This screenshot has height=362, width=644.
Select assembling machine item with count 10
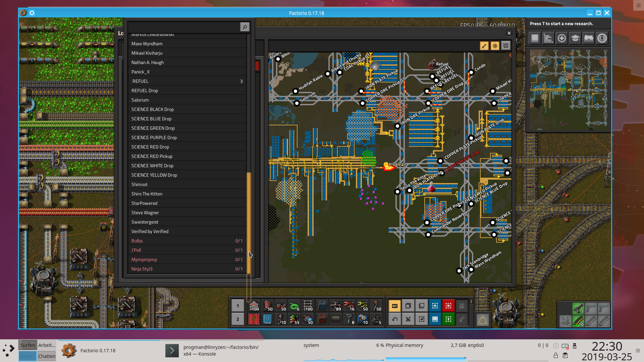coord(362,319)
